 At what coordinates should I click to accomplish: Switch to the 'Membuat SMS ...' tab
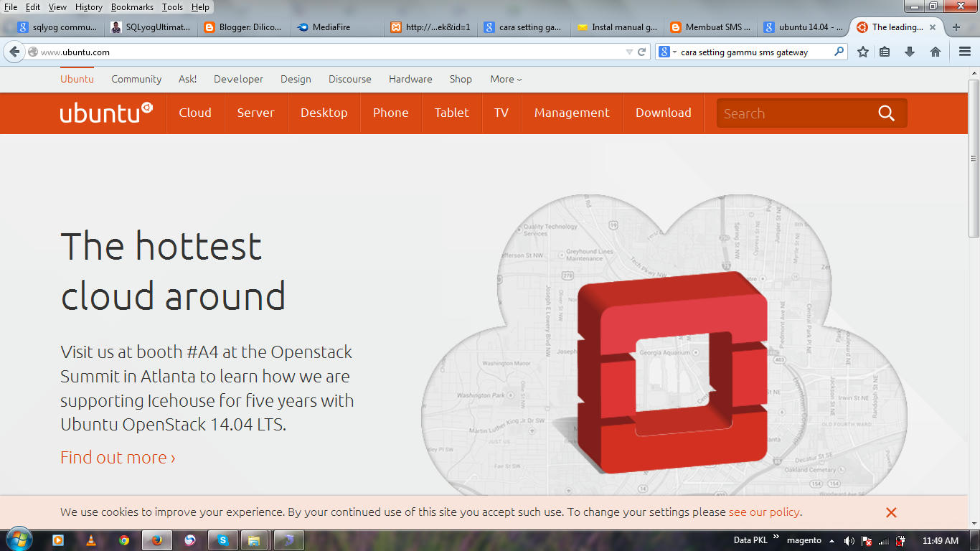[710, 27]
